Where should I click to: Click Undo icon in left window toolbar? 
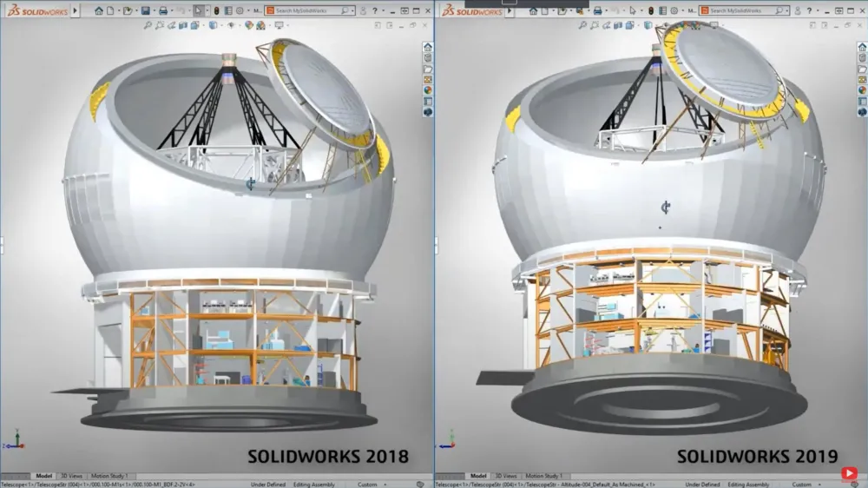[181, 10]
